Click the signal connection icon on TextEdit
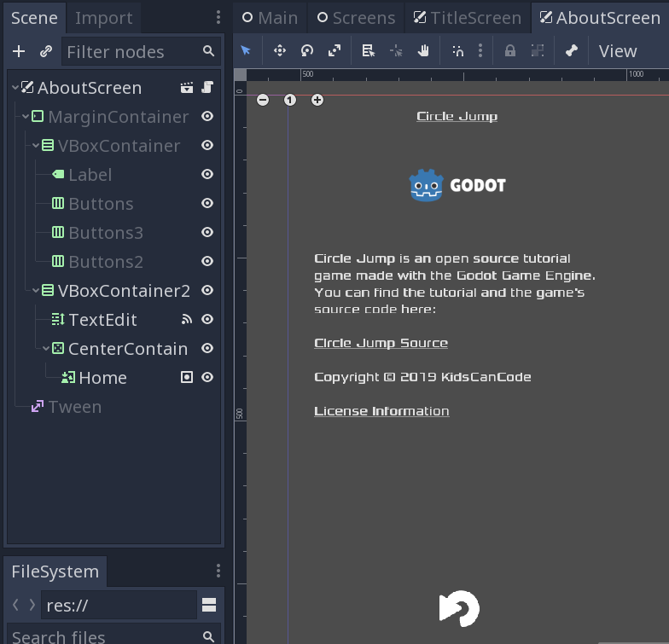Screen dimensions: 669x644 (x=187, y=319)
